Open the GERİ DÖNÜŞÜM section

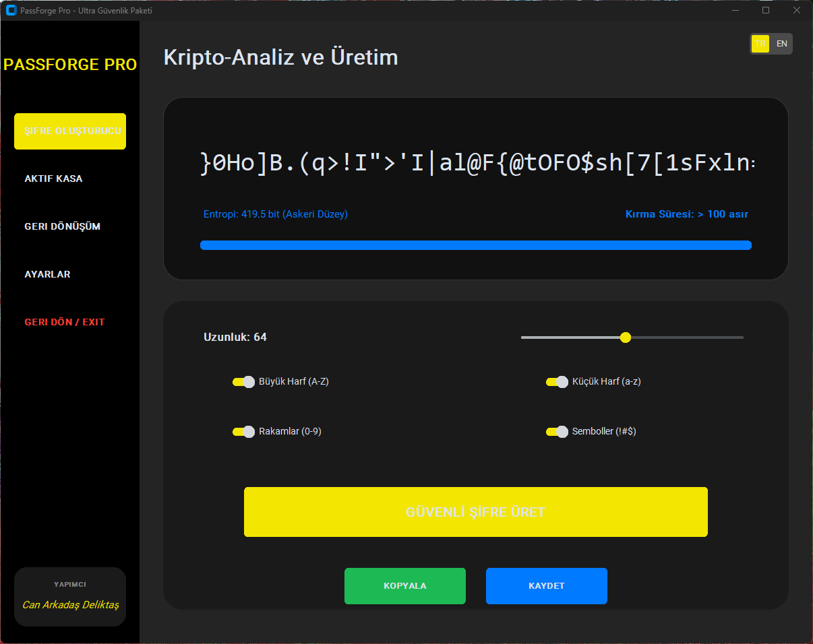(x=62, y=226)
